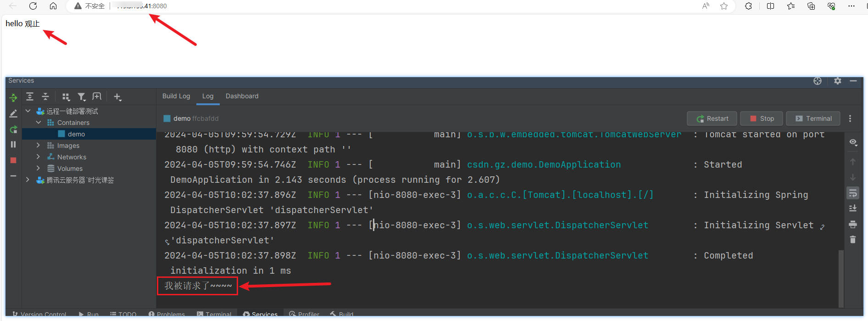Click the pencil edit configuration icon
The width and height of the screenshot is (868, 321).
13,113
